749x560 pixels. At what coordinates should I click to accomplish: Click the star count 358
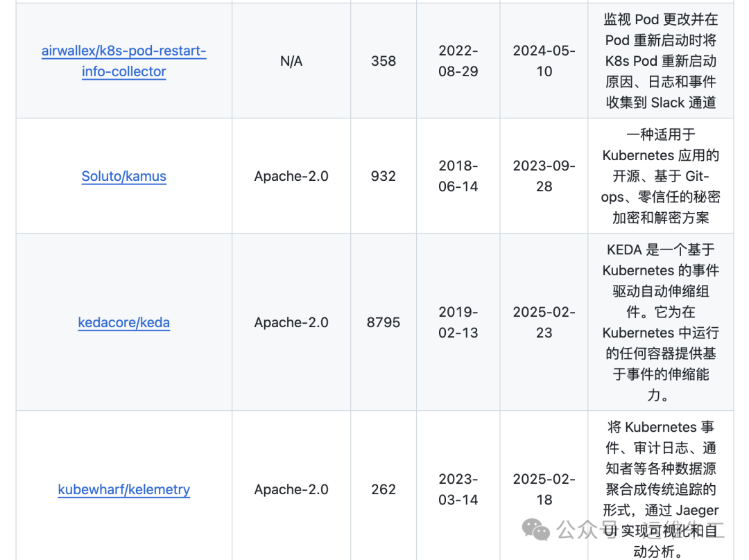point(384,61)
